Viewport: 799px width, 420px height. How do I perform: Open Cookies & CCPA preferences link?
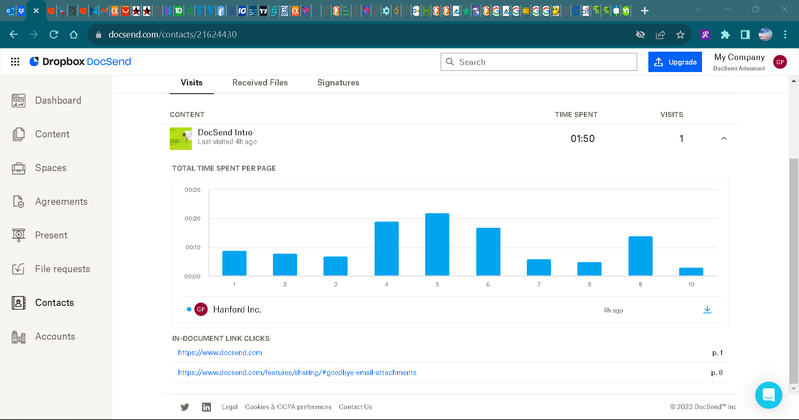[288, 407]
